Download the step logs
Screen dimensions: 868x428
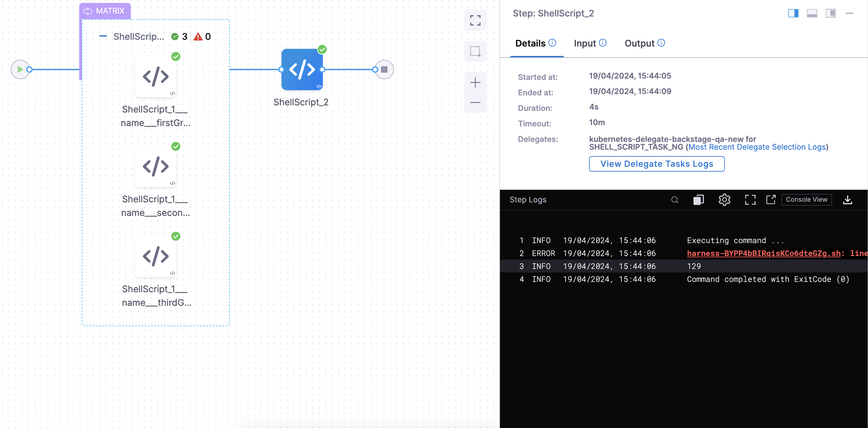[x=847, y=200]
